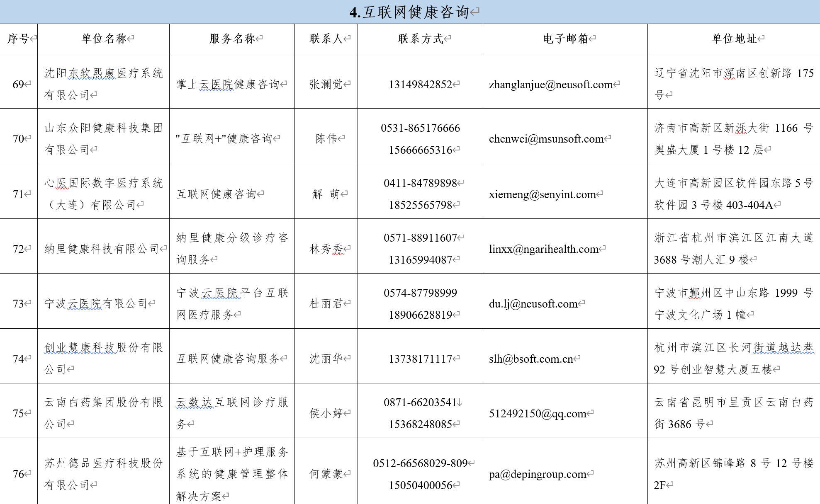Click phone number 13149842852

[x=421, y=84]
